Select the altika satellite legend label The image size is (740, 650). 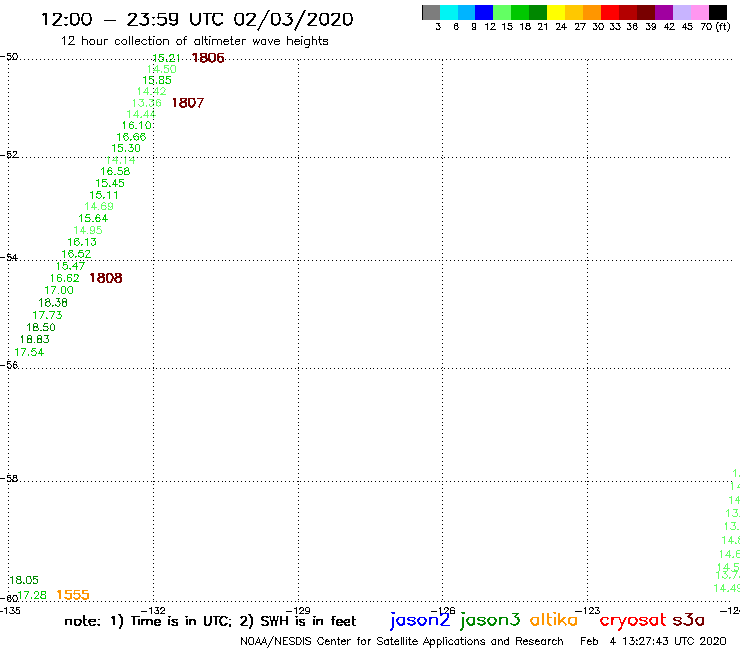554,619
